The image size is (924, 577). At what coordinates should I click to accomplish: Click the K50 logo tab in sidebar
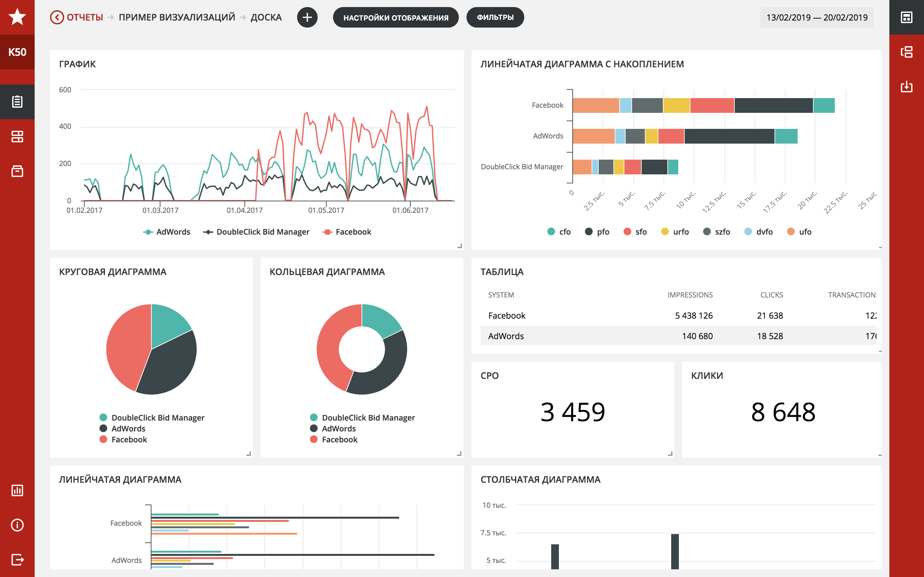[17, 52]
